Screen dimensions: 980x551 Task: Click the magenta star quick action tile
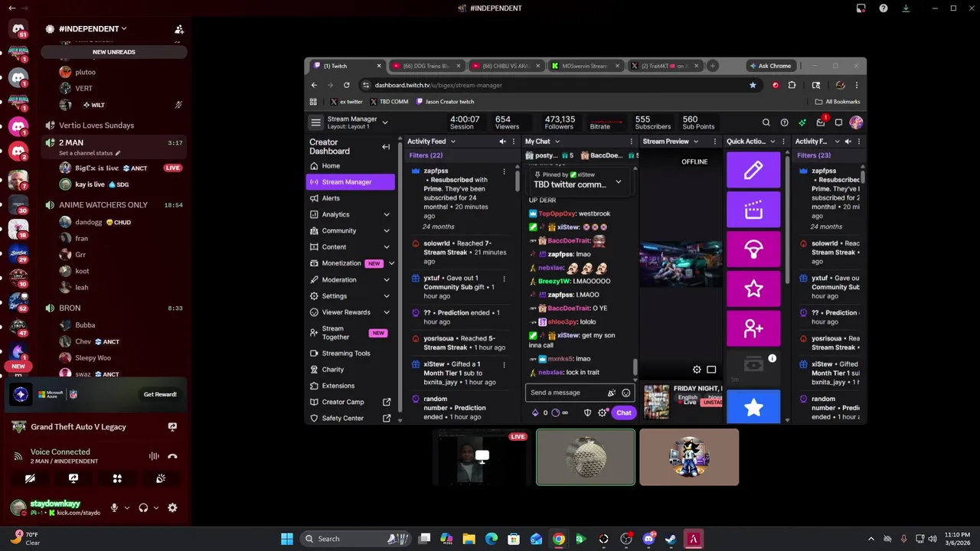(x=753, y=289)
